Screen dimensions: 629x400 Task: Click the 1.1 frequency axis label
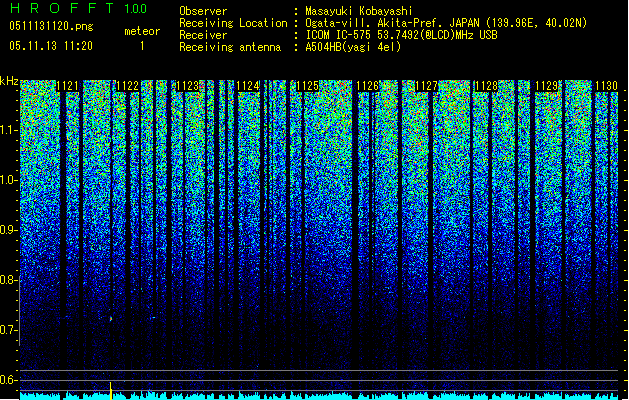pyautogui.click(x=8, y=130)
